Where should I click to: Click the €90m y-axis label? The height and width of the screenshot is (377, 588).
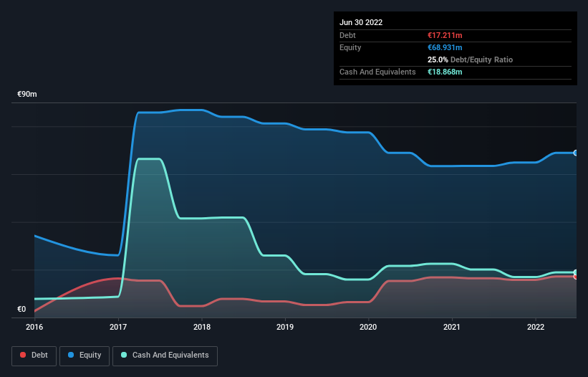coord(27,94)
